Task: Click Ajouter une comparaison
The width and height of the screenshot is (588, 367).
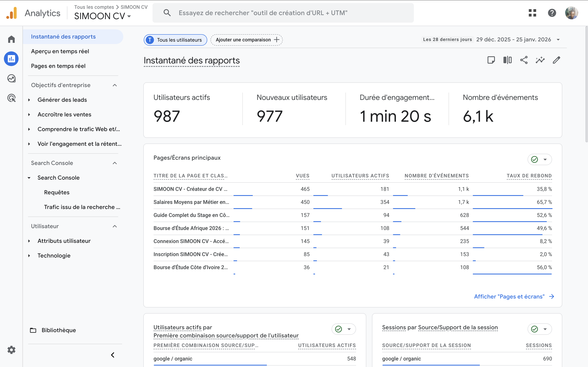Action: pyautogui.click(x=246, y=40)
